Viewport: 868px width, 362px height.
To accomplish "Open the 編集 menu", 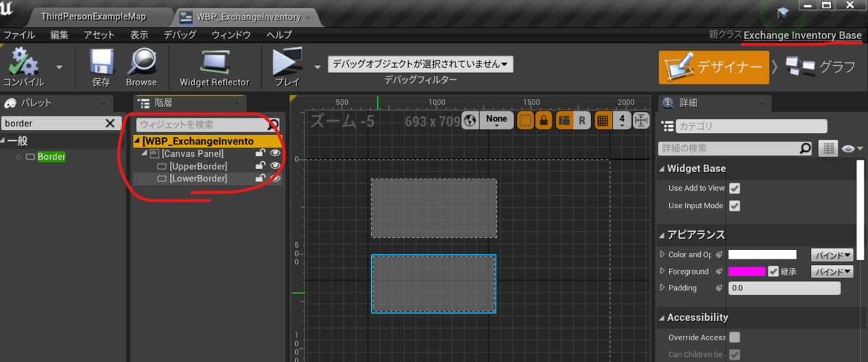I will click(59, 35).
